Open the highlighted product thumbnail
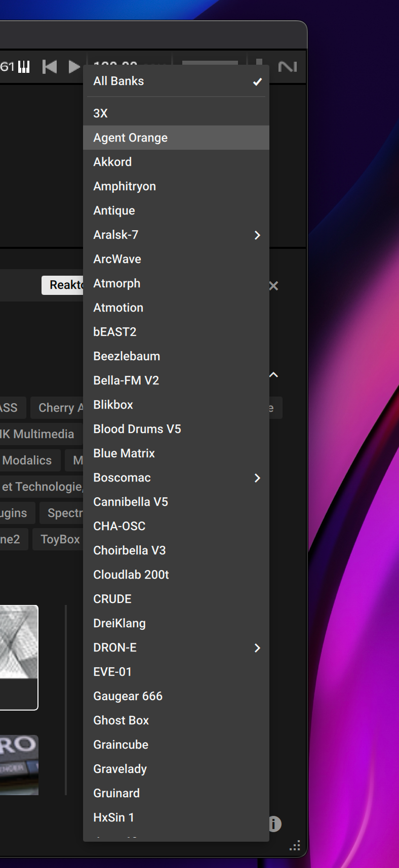 (x=19, y=658)
